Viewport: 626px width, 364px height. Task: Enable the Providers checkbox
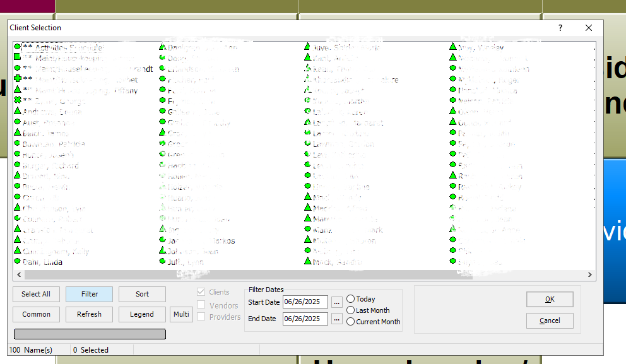(x=201, y=317)
